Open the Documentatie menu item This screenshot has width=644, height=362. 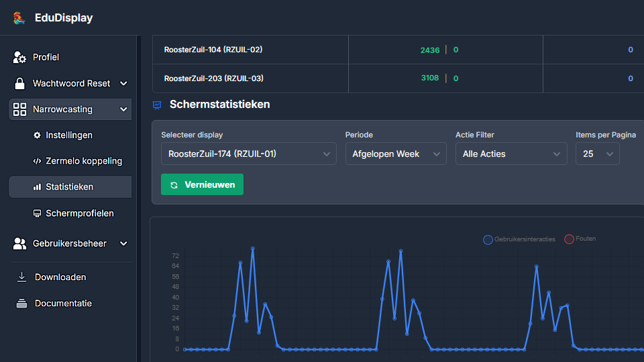click(x=63, y=304)
